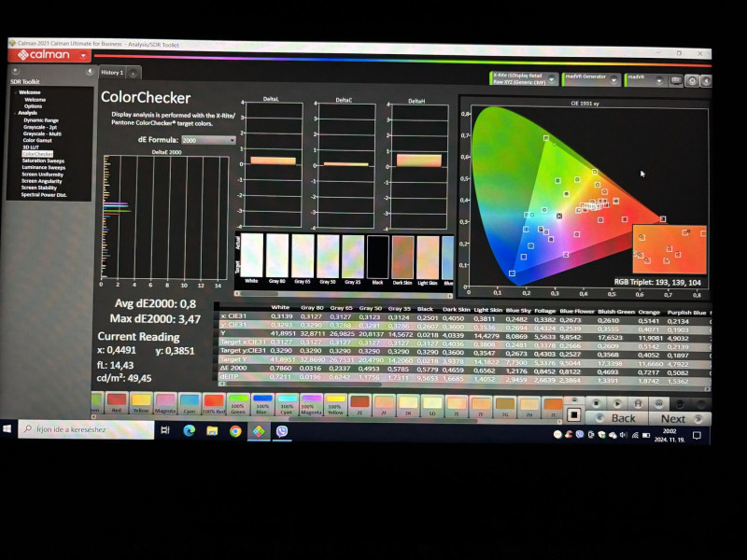Select the Dark Skin swatch
This screenshot has height=560, width=747.
pyautogui.click(x=402, y=258)
